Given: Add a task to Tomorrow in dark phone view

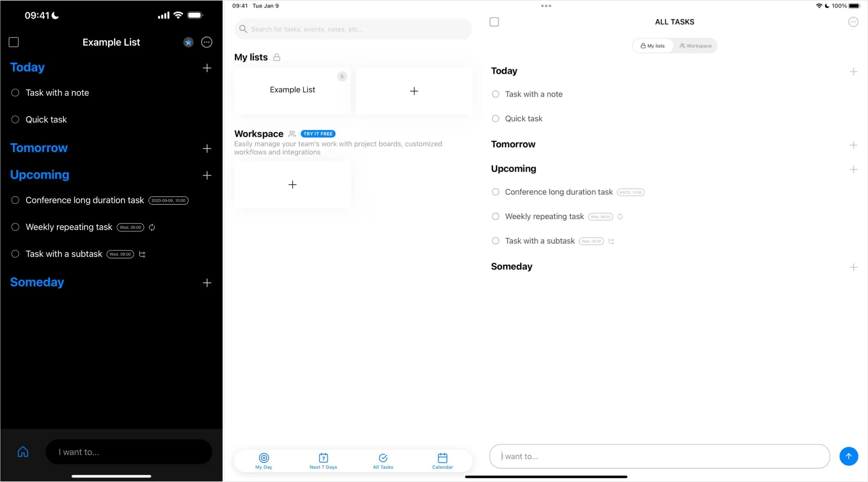Looking at the screenshot, I should 207,149.
